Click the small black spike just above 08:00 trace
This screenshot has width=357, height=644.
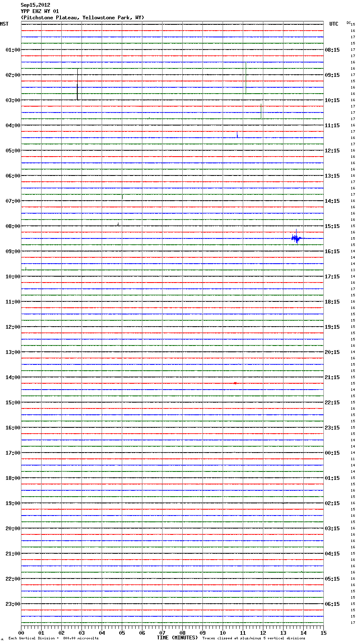tap(118, 224)
